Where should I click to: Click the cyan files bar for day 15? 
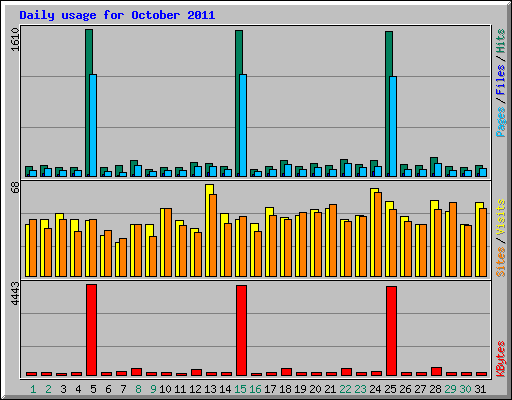243,125
